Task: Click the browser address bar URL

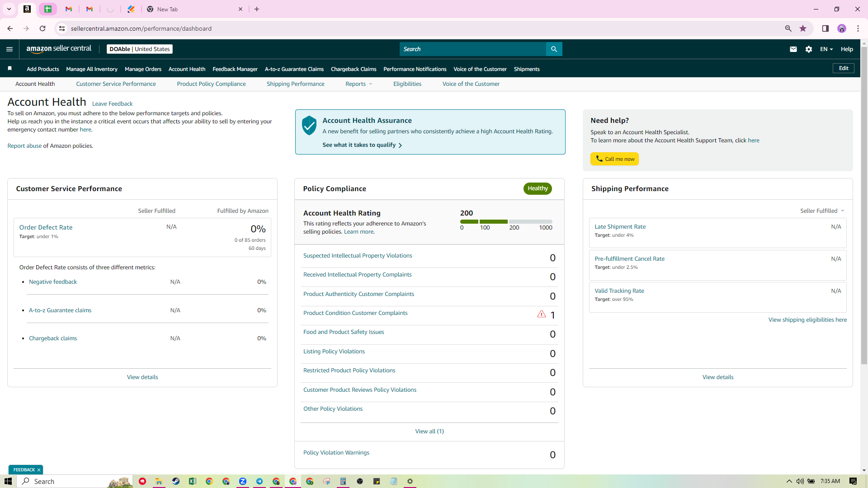Action: 141,28
